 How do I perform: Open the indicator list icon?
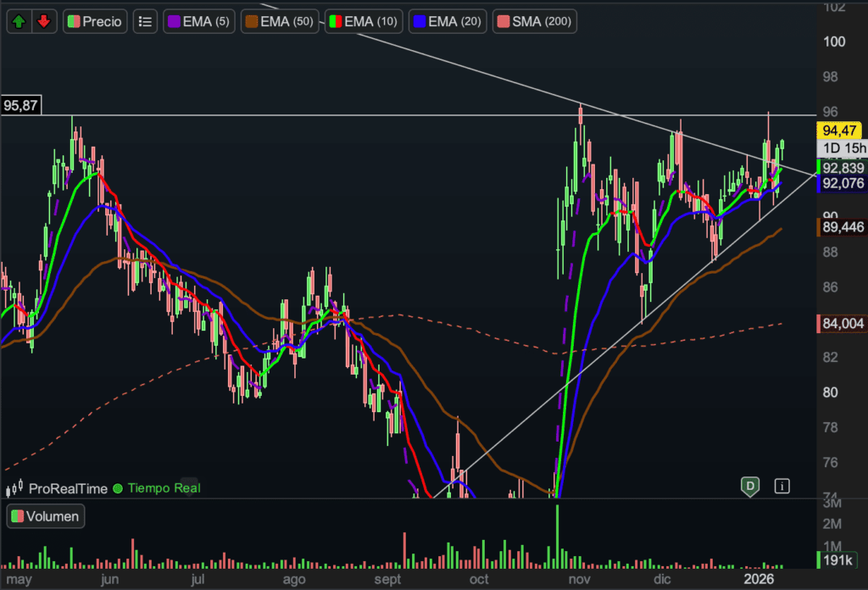[x=146, y=21]
